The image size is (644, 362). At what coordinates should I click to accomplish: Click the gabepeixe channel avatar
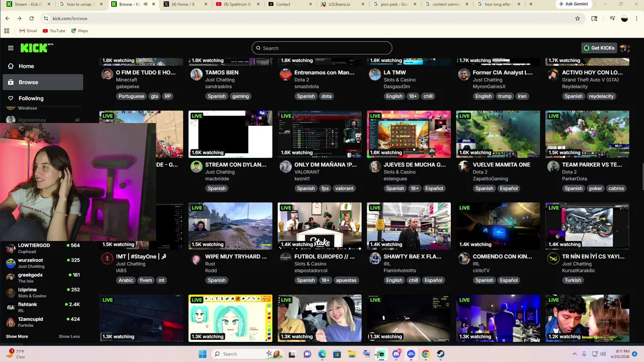107,74
